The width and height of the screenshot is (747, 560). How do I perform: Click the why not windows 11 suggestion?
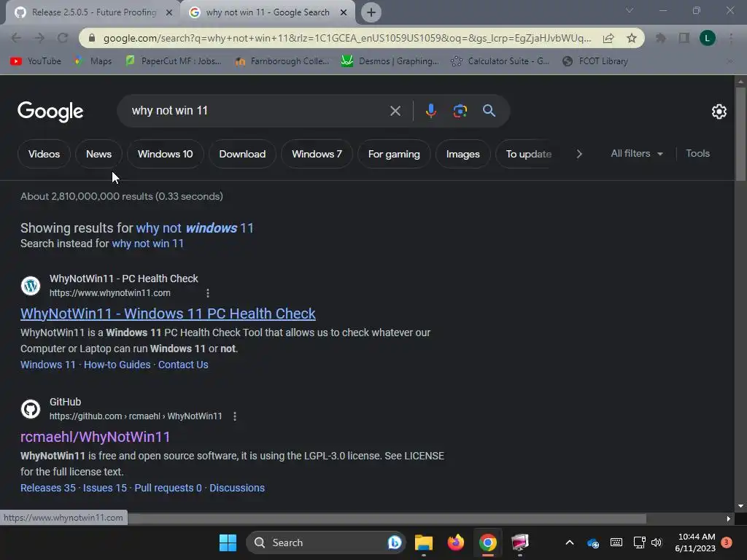click(x=195, y=228)
